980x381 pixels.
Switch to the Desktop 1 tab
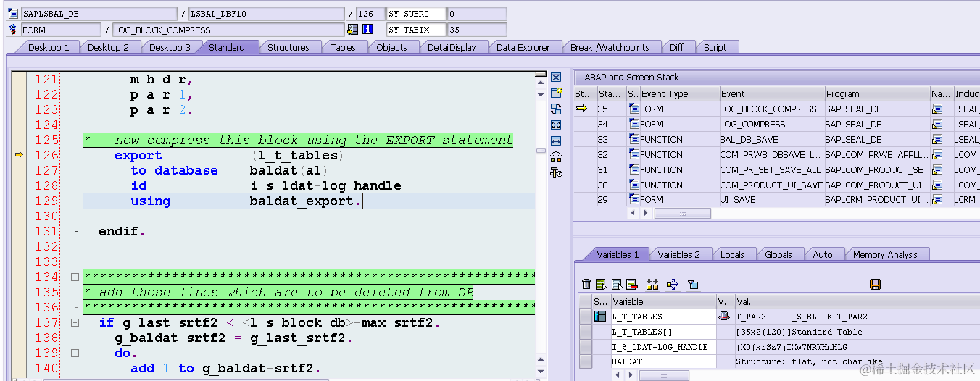[x=49, y=47]
